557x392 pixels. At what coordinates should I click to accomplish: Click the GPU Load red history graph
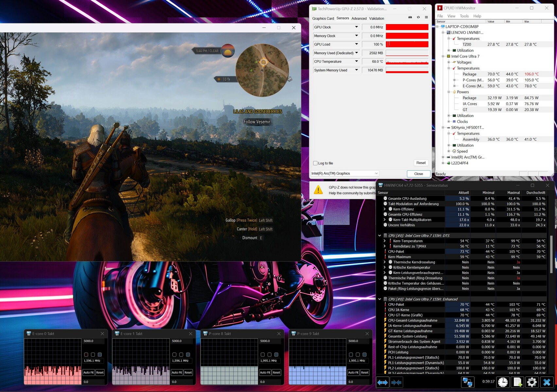(407, 44)
